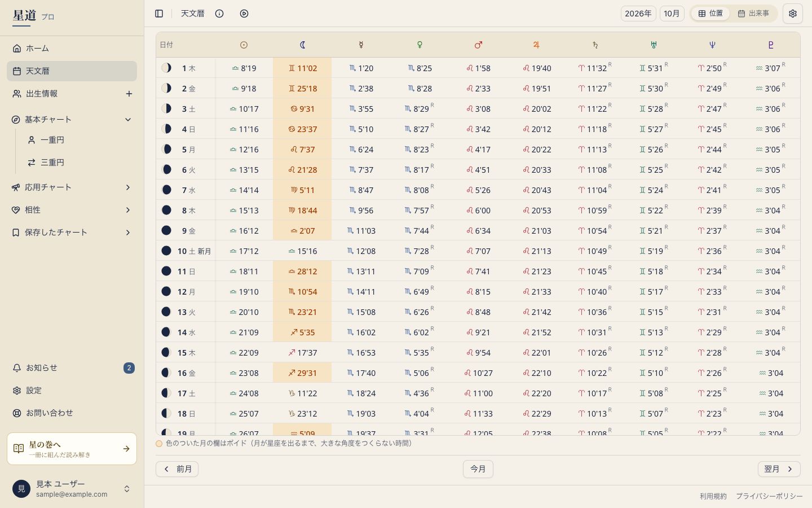Select 天文暦 in sidebar
The image size is (812, 508).
(x=72, y=71)
